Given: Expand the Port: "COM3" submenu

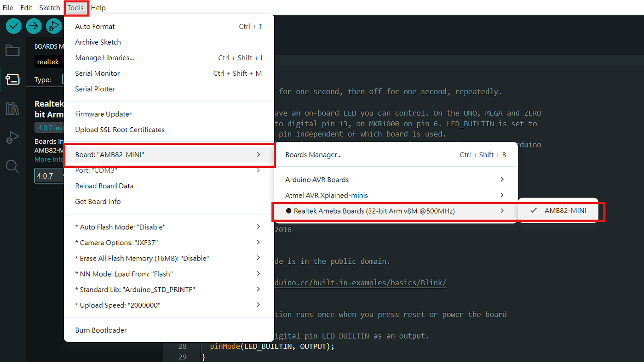Looking at the screenshot, I should (x=169, y=170).
